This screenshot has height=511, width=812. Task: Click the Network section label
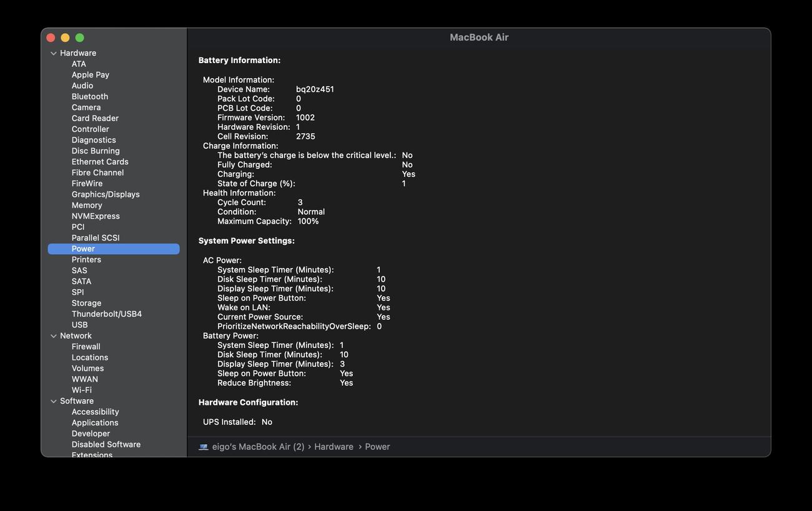tap(76, 336)
